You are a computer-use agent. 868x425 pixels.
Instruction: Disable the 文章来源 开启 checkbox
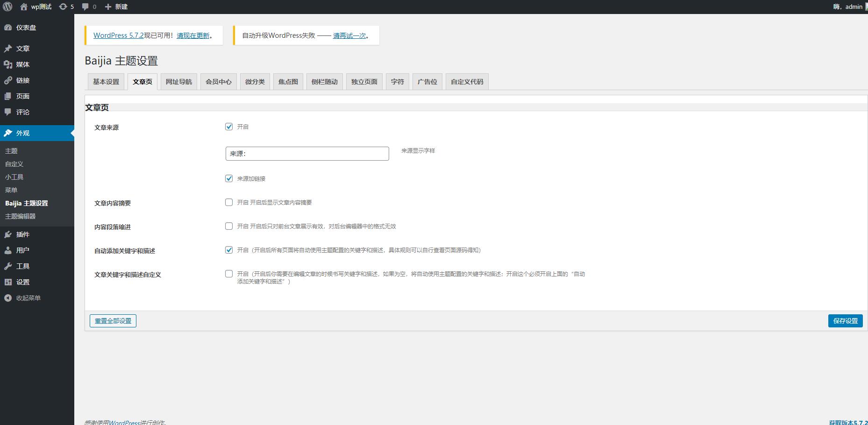[x=229, y=127]
